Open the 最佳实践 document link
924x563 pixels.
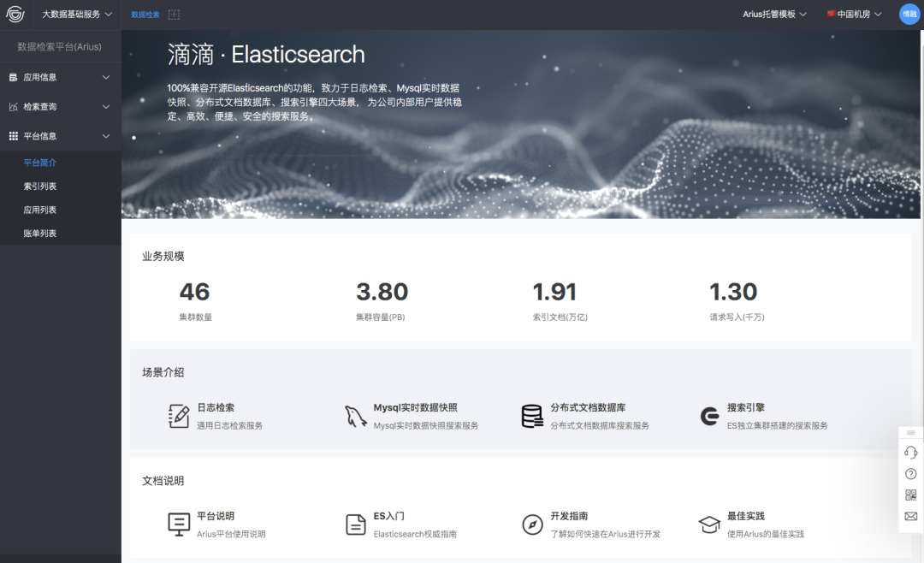746,516
